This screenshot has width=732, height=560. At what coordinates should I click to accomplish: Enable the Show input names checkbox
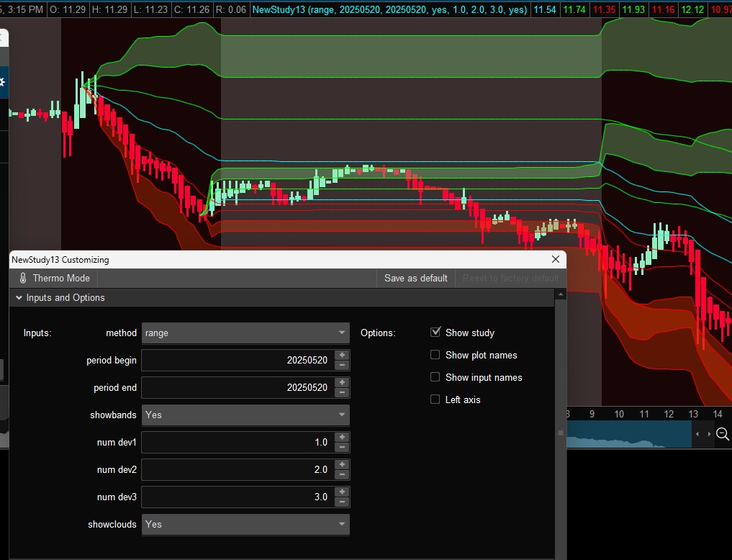435,377
